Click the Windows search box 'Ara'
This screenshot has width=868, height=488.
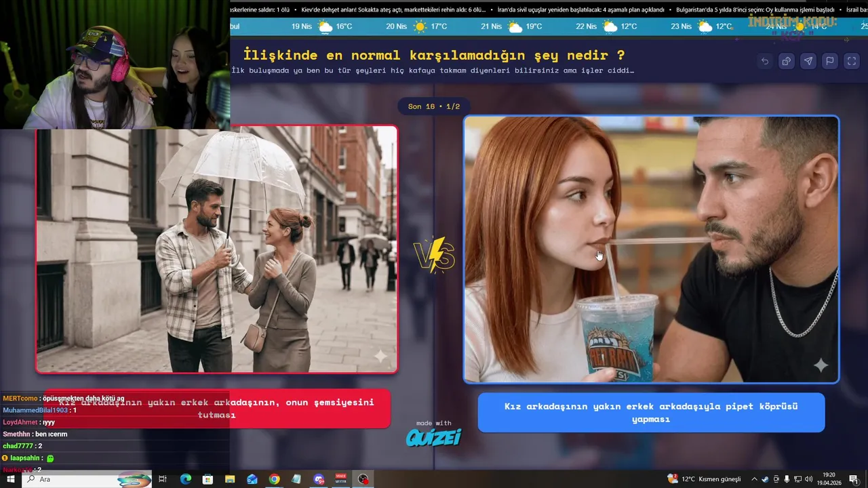(x=87, y=479)
